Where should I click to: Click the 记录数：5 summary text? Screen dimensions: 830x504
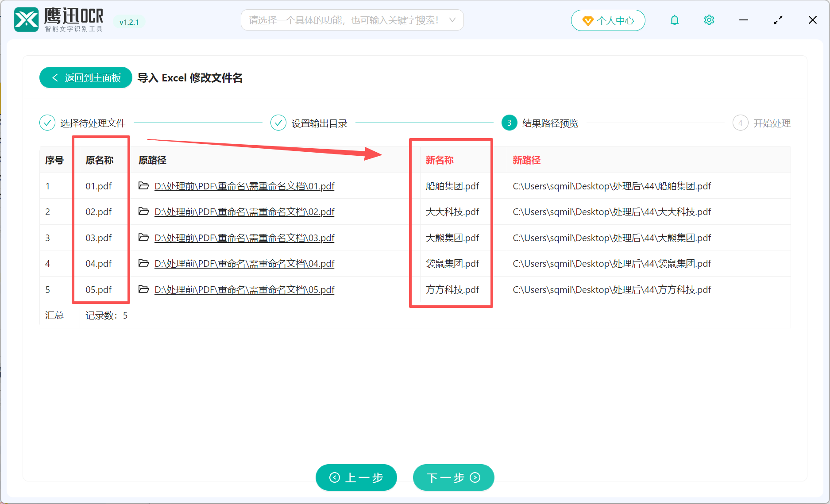[x=107, y=315]
